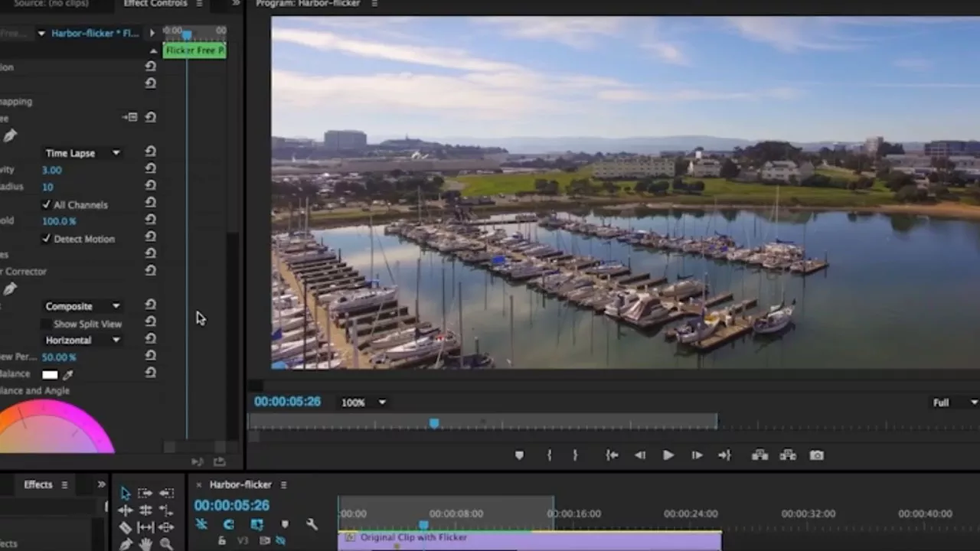Select the Pen tool in the timeline toolbar
The image size is (980, 551).
[x=125, y=543]
